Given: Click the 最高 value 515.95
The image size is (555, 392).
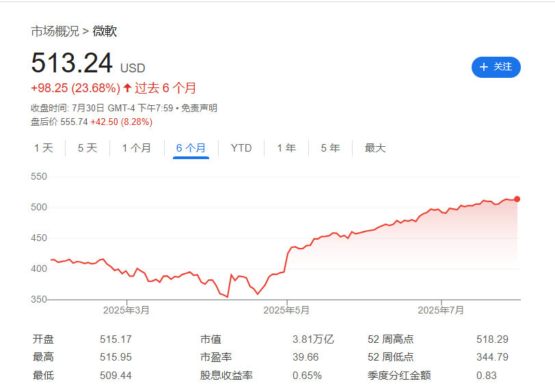Looking at the screenshot, I should (116, 357).
